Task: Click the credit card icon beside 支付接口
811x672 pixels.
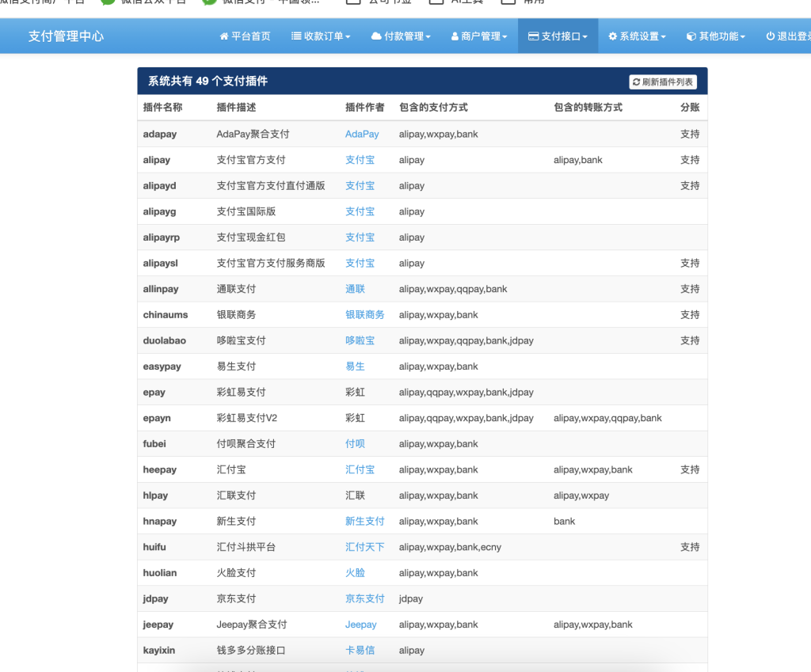Action: tap(533, 36)
